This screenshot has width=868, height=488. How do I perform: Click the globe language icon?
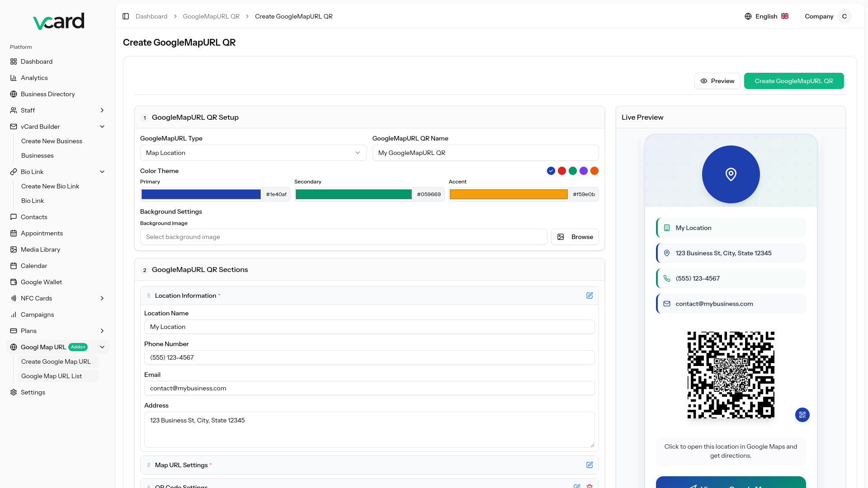tap(748, 16)
